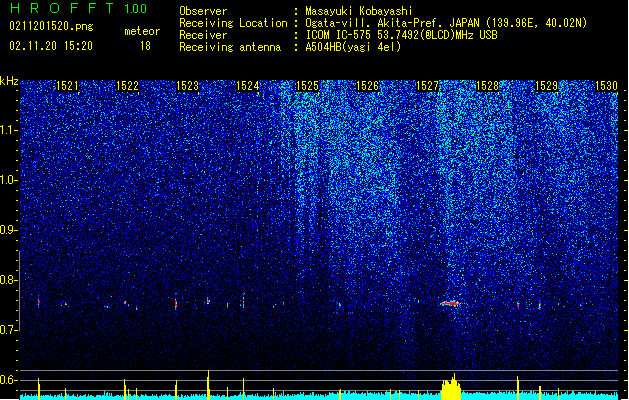The width and height of the screenshot is (629, 400).
Task: Click the A504HB yagi antenna text
Action: coord(353,47)
